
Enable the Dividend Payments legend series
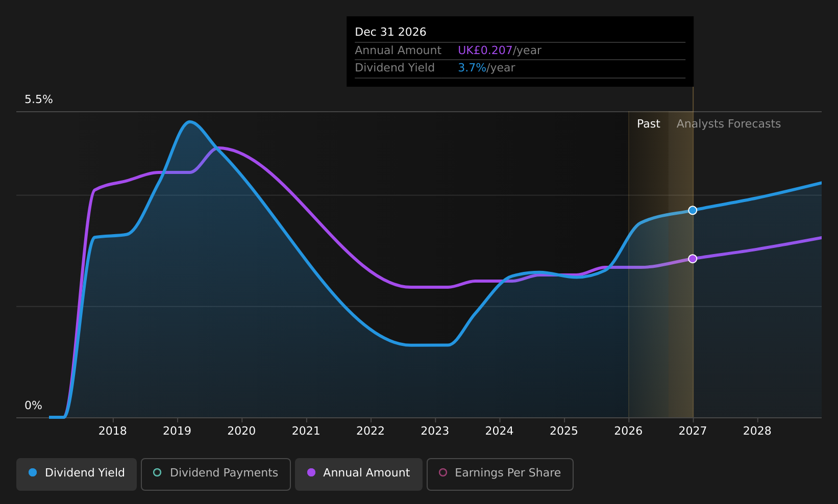click(x=216, y=474)
